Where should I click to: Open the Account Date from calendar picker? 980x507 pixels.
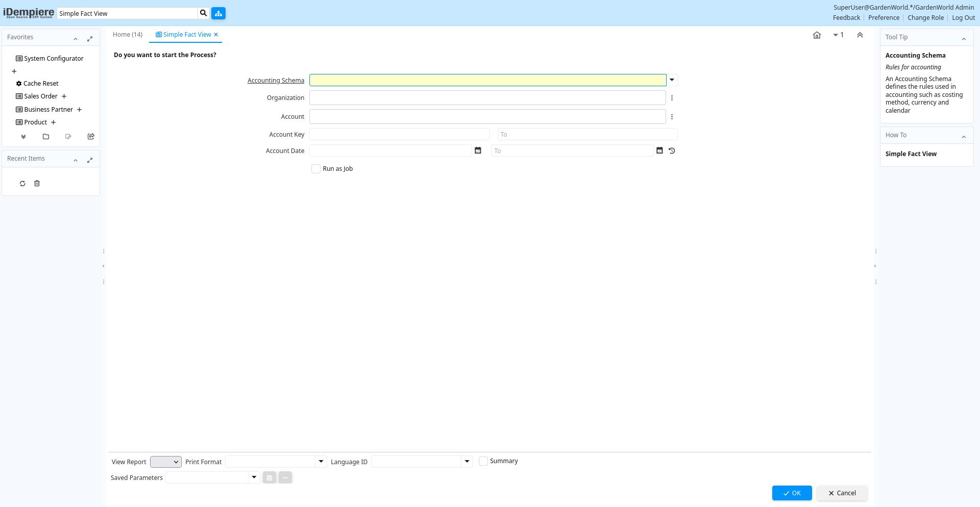tap(478, 150)
